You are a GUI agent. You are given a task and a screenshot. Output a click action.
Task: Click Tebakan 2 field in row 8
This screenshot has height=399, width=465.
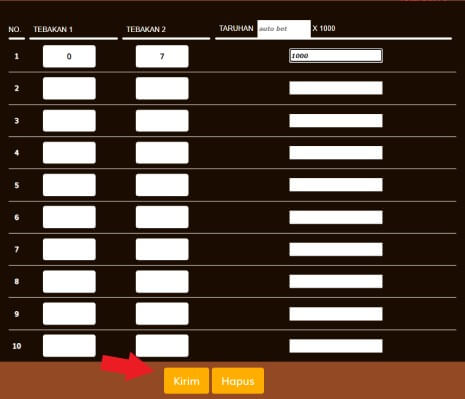coord(162,281)
